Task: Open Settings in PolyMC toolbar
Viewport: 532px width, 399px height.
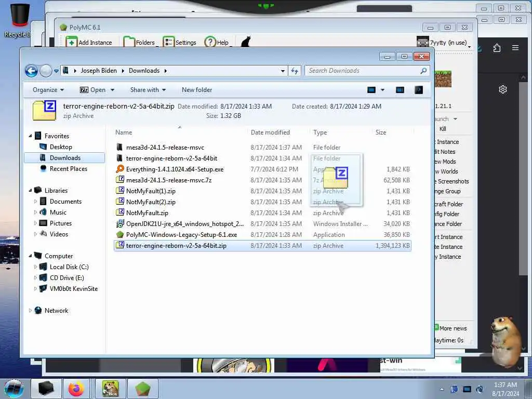Action: pyautogui.click(x=179, y=43)
